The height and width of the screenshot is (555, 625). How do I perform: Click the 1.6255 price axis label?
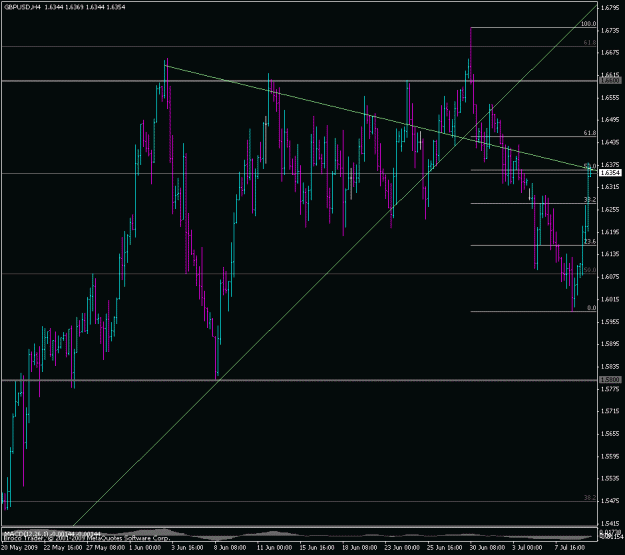[610, 210]
